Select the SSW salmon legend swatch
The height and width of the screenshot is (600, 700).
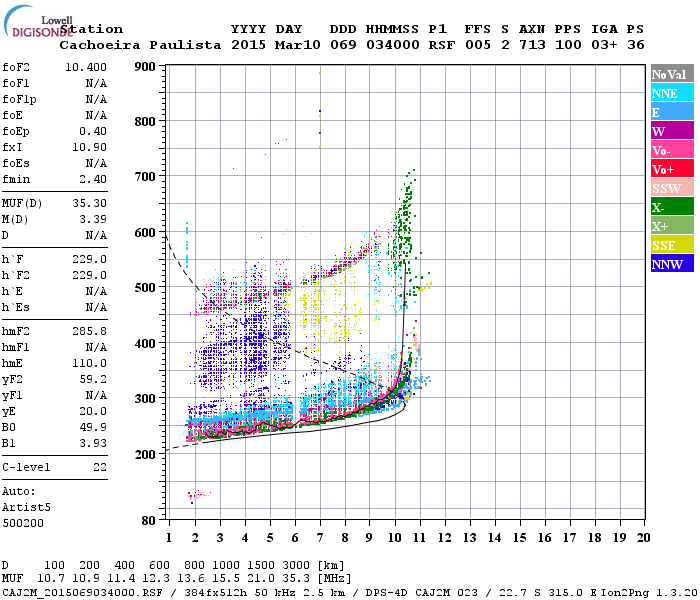point(672,188)
